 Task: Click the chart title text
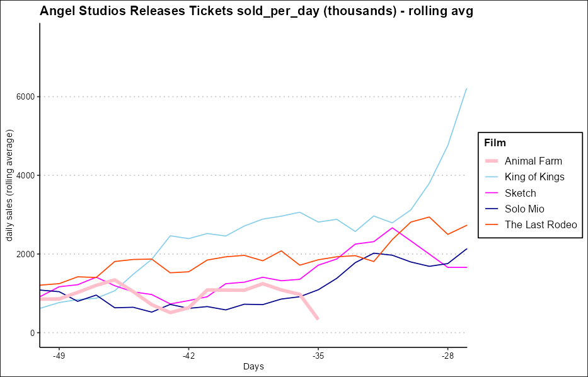coord(256,11)
